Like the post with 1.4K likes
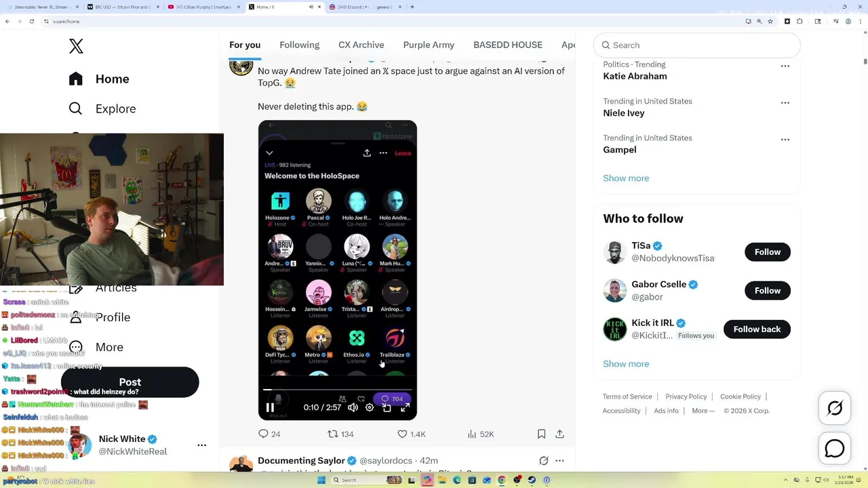 (x=412, y=434)
